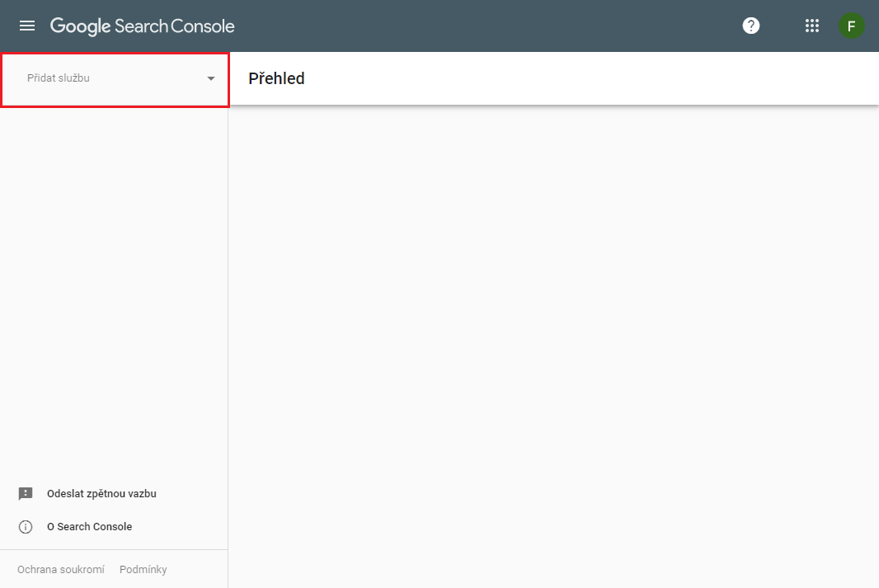Image resolution: width=879 pixels, height=588 pixels.
Task: Click the info circle icon in sidebar
Action: (26, 527)
